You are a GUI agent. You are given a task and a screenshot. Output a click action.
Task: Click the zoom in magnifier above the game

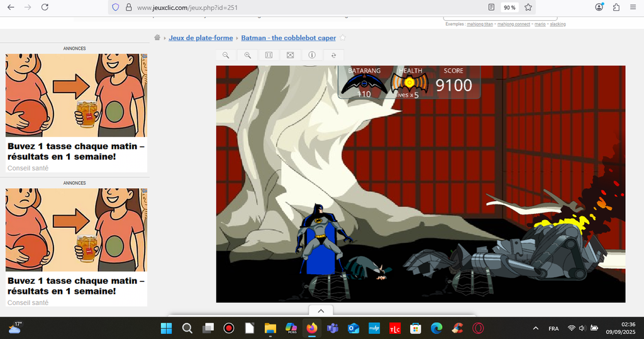click(x=247, y=55)
